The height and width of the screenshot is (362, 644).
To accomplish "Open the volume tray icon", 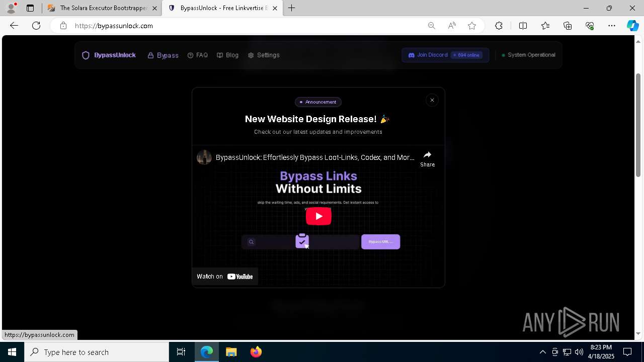I will click(x=579, y=352).
